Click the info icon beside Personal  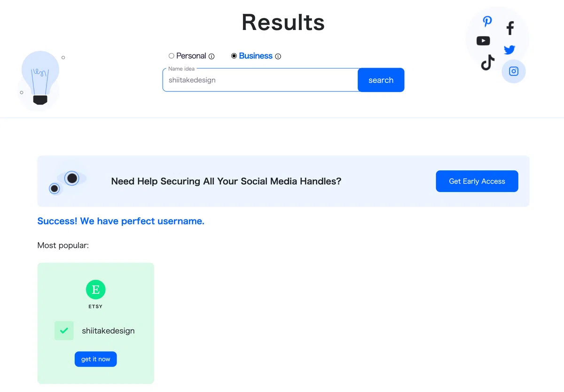pos(211,56)
